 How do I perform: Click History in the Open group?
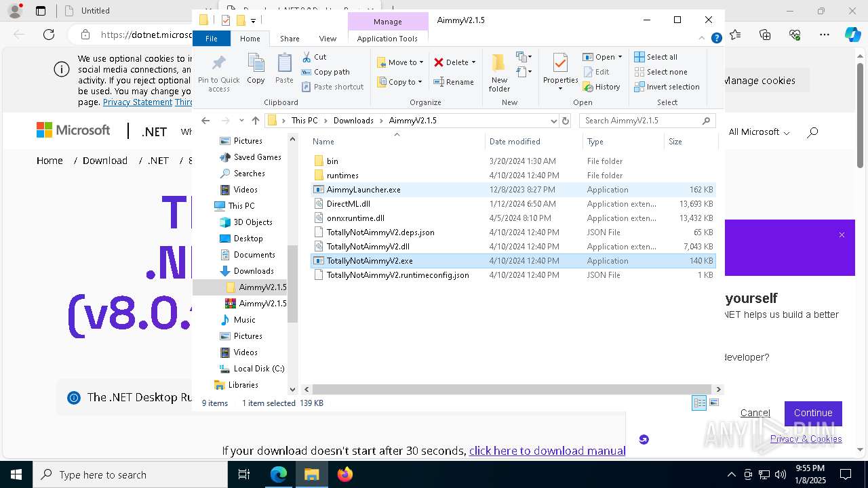pos(601,87)
